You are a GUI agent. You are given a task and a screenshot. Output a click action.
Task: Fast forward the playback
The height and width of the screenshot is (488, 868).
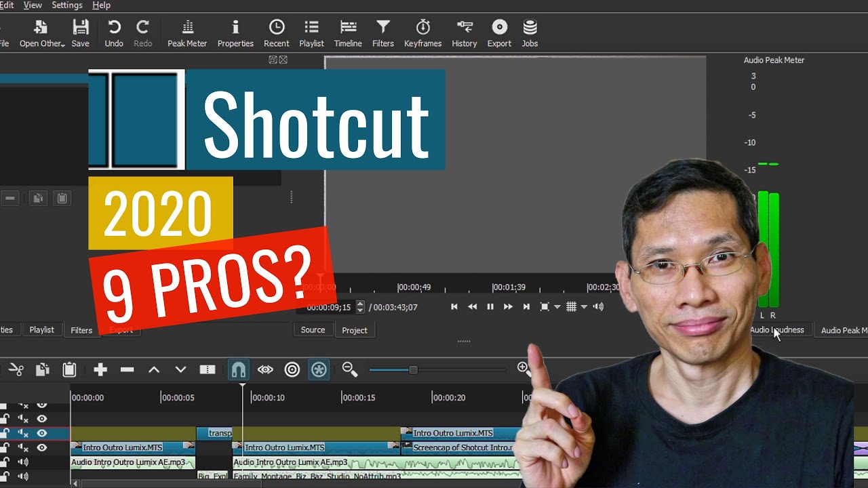coord(508,306)
